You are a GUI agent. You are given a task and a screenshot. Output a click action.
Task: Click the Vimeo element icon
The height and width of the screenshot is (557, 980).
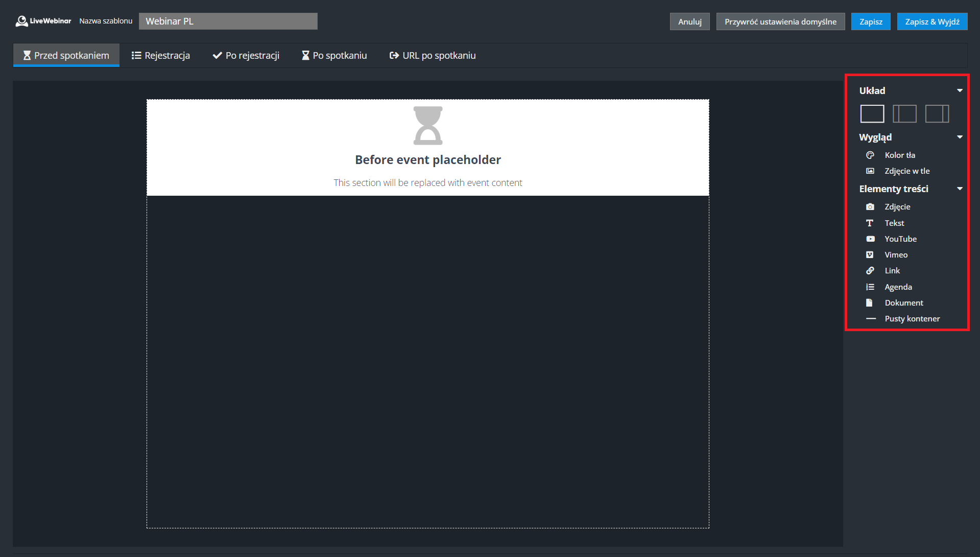pos(870,255)
